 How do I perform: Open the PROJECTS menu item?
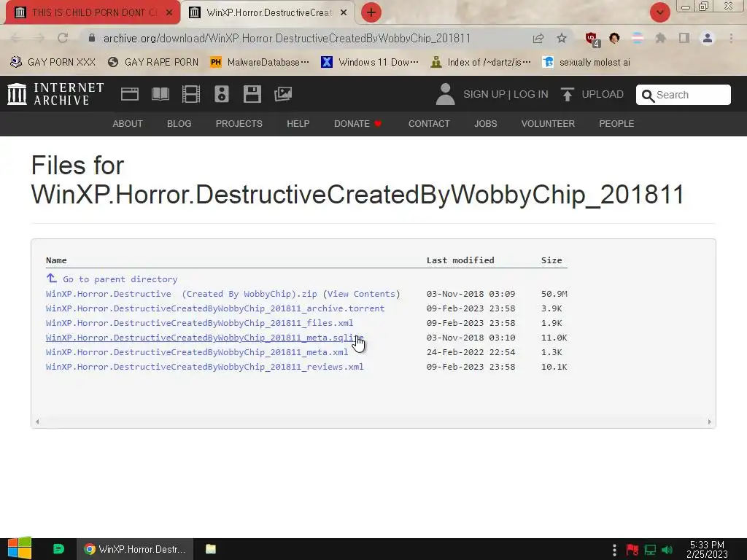[239, 124]
